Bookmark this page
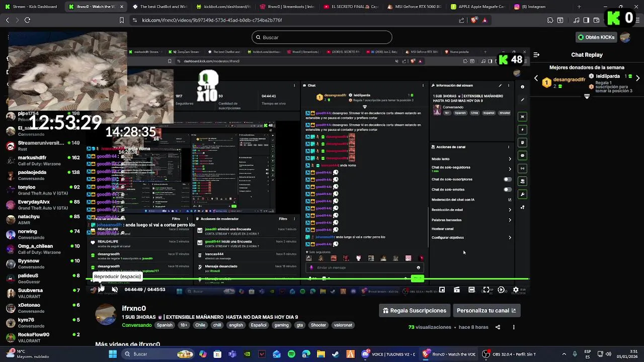Viewport: 644px width, 362px height. pos(121,20)
